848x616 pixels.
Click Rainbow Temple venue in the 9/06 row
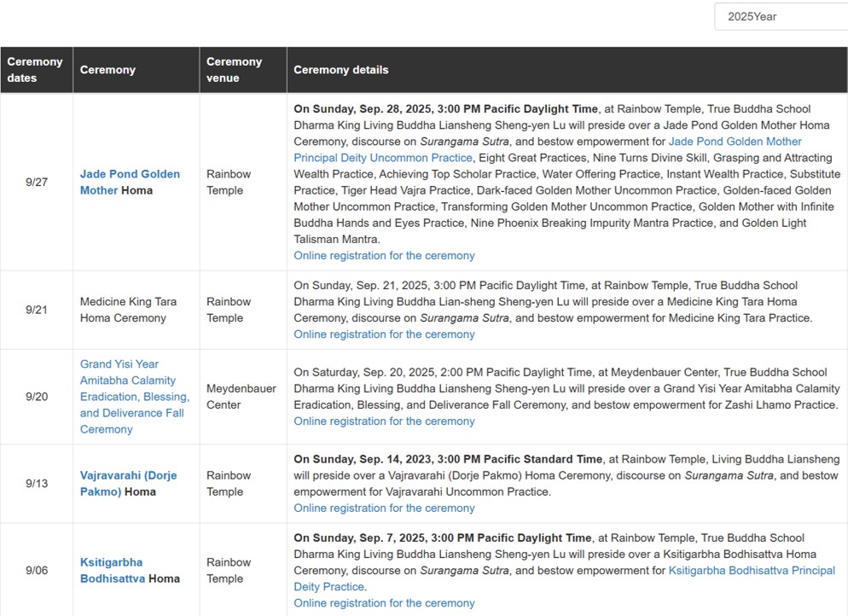[x=229, y=570]
